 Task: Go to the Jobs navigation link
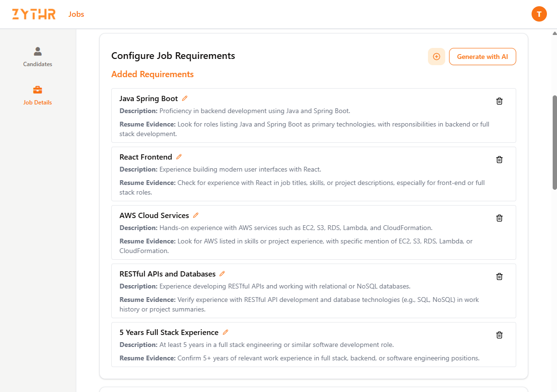(x=76, y=14)
